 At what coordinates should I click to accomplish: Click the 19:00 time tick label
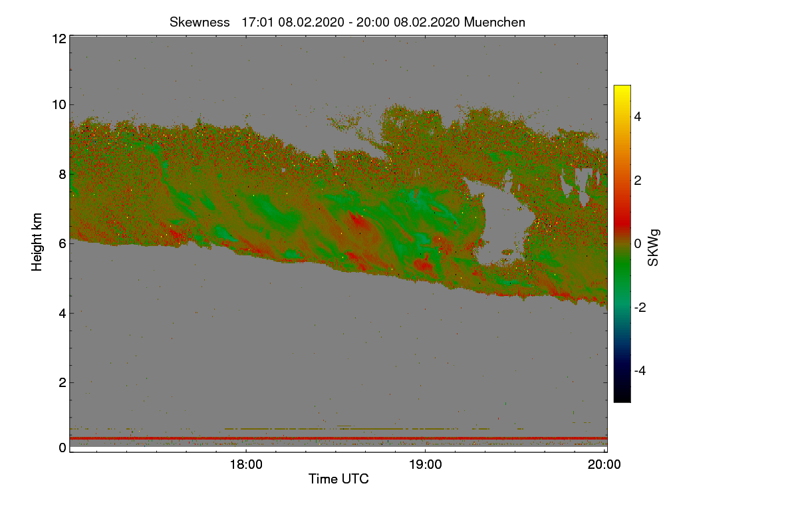(x=425, y=465)
